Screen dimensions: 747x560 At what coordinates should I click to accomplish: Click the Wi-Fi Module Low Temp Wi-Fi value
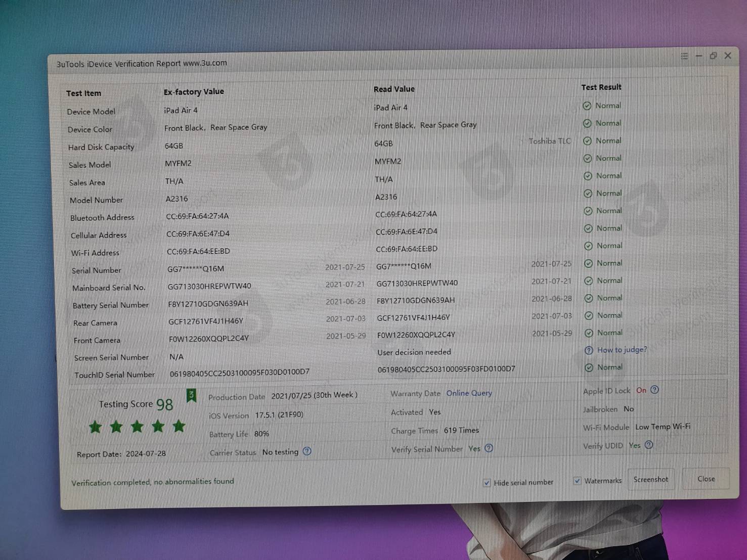click(663, 427)
